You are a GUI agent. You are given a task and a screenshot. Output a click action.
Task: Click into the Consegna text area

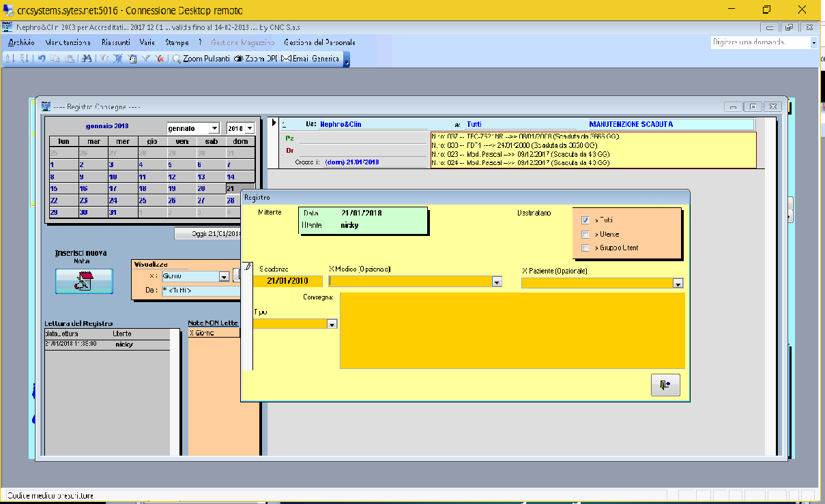click(x=512, y=331)
